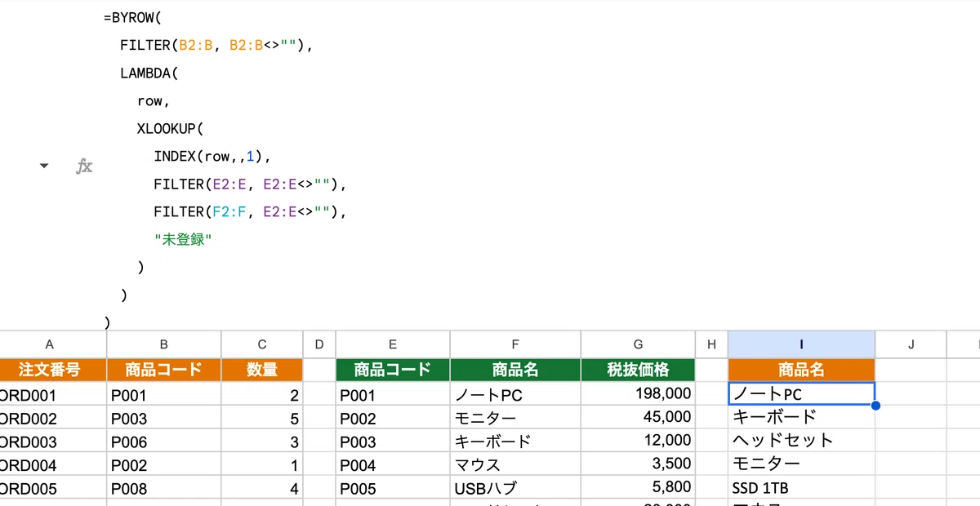The width and height of the screenshot is (980, 506).
Task: Expand the dropdown arrow beside fx
Action: click(x=44, y=166)
